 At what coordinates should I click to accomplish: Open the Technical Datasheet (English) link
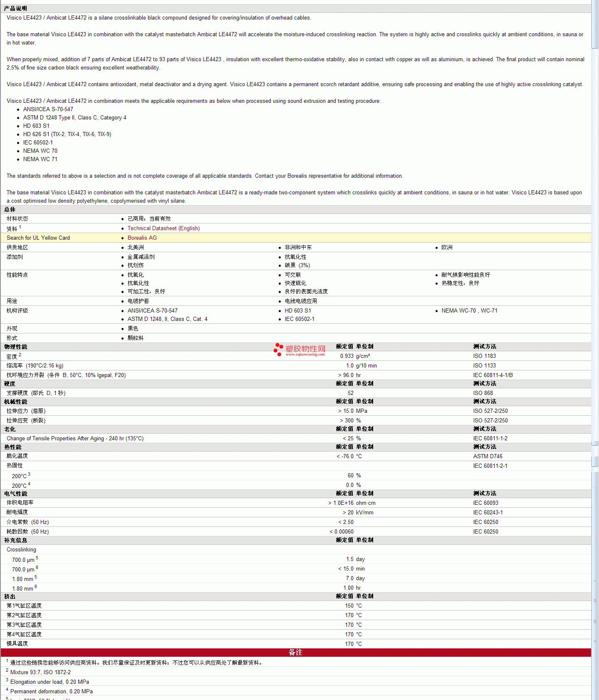pyautogui.click(x=163, y=228)
